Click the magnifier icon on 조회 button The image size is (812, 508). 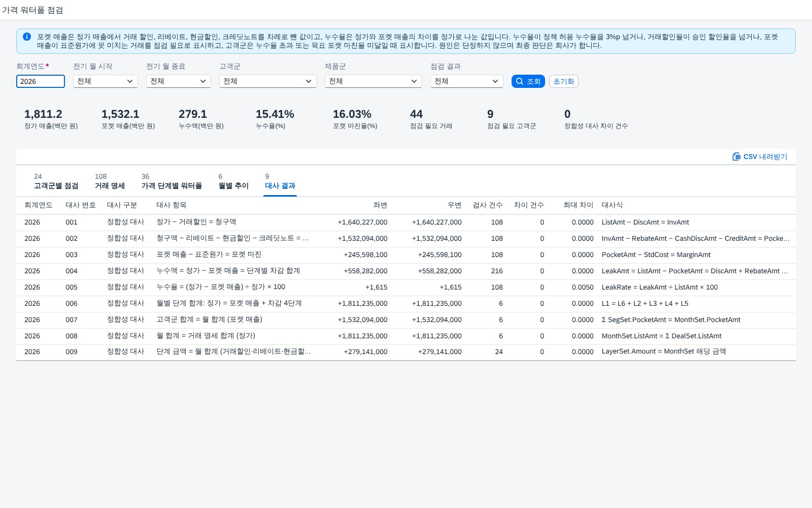point(519,81)
